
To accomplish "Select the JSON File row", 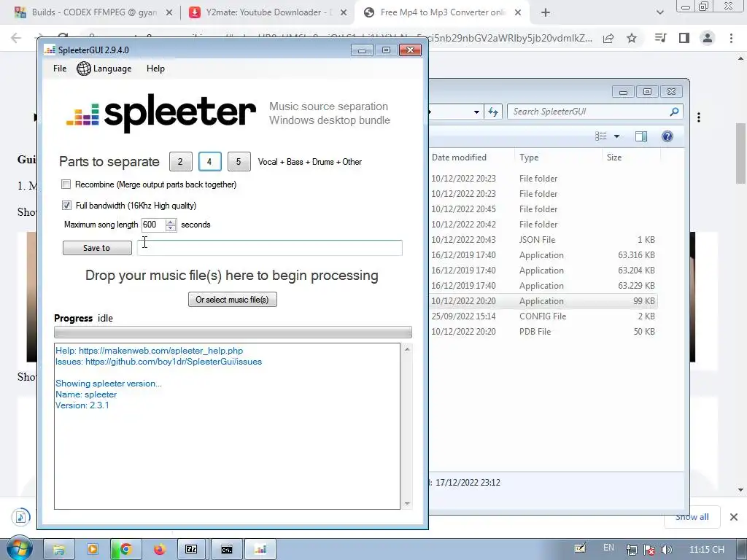I will [x=543, y=239].
